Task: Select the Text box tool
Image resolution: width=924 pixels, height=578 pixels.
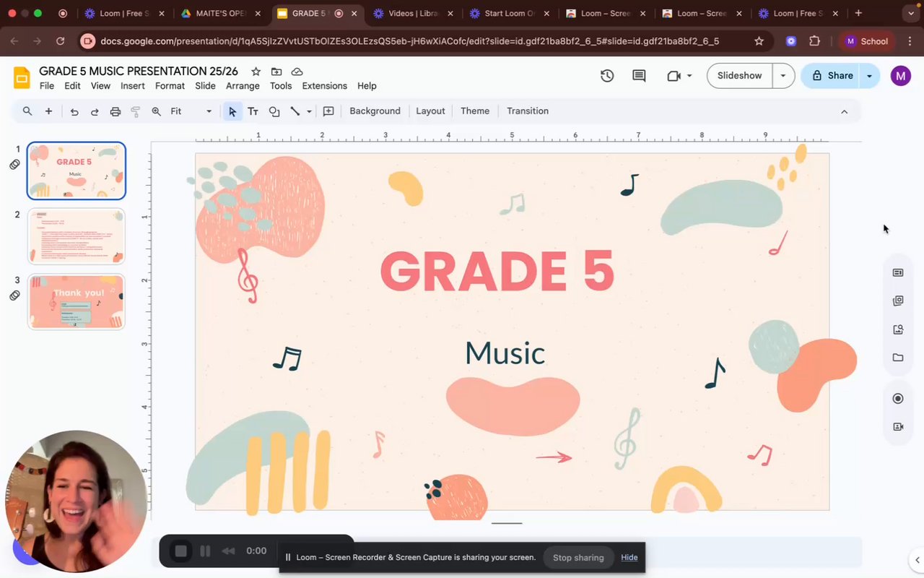Action: pyautogui.click(x=253, y=111)
